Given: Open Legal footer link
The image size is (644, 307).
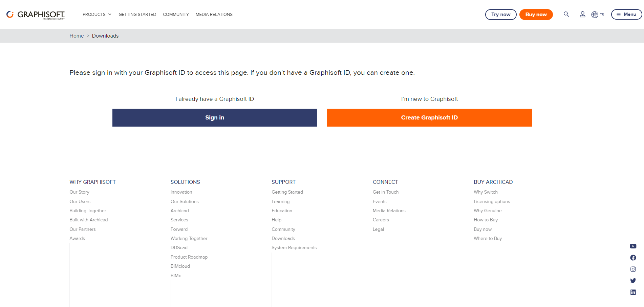Looking at the screenshot, I should point(378,229).
